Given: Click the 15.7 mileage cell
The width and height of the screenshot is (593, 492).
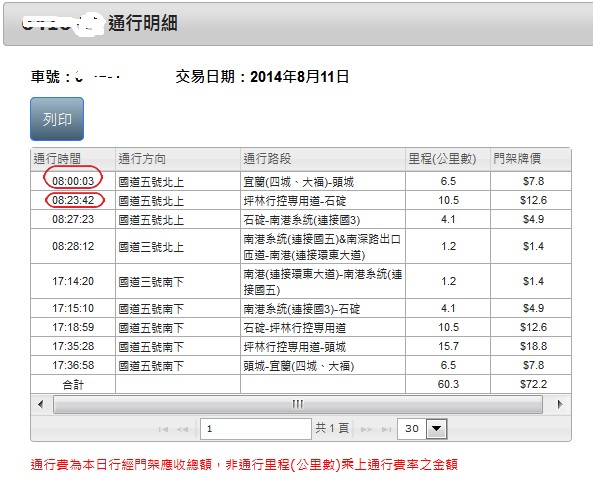Looking at the screenshot, I should pos(448,346).
